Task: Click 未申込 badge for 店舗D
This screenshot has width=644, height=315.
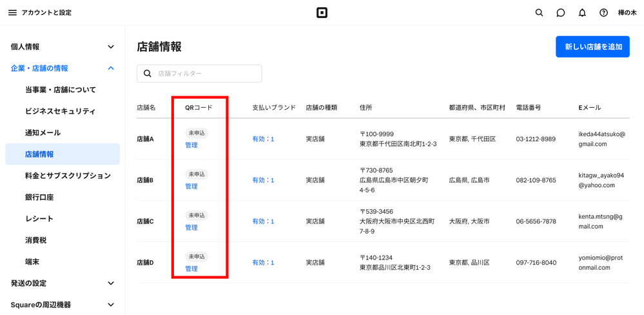Action: 197,257
